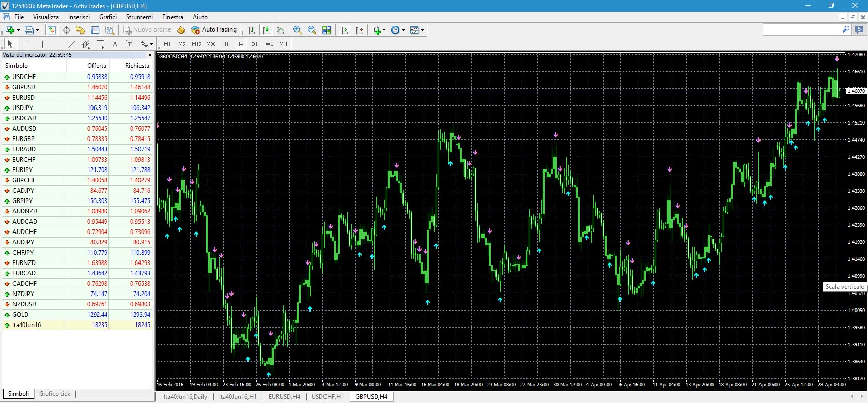Switch to the EURUSD,H4 chart tab
The height and width of the screenshot is (403, 868).
(x=284, y=397)
